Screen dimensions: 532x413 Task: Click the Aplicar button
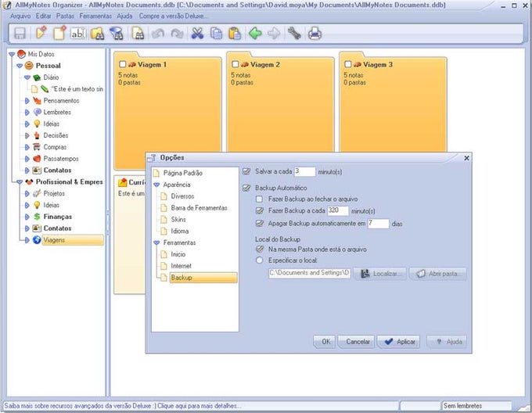coord(399,342)
